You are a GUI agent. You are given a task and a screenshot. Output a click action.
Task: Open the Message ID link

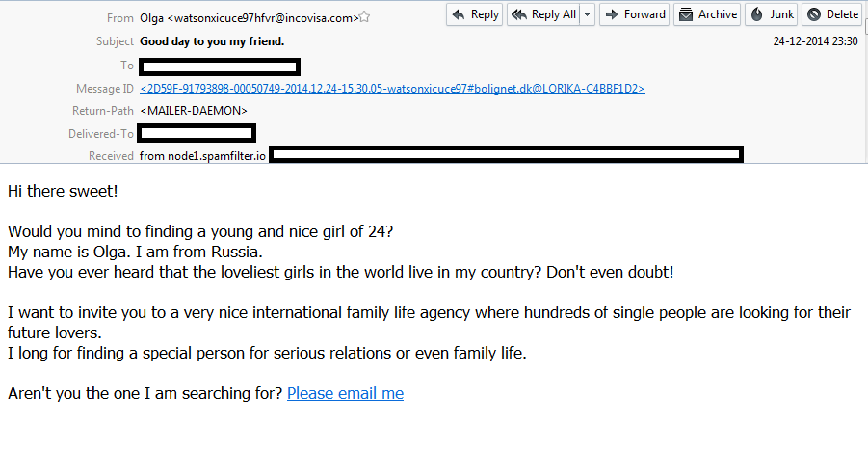(392, 89)
